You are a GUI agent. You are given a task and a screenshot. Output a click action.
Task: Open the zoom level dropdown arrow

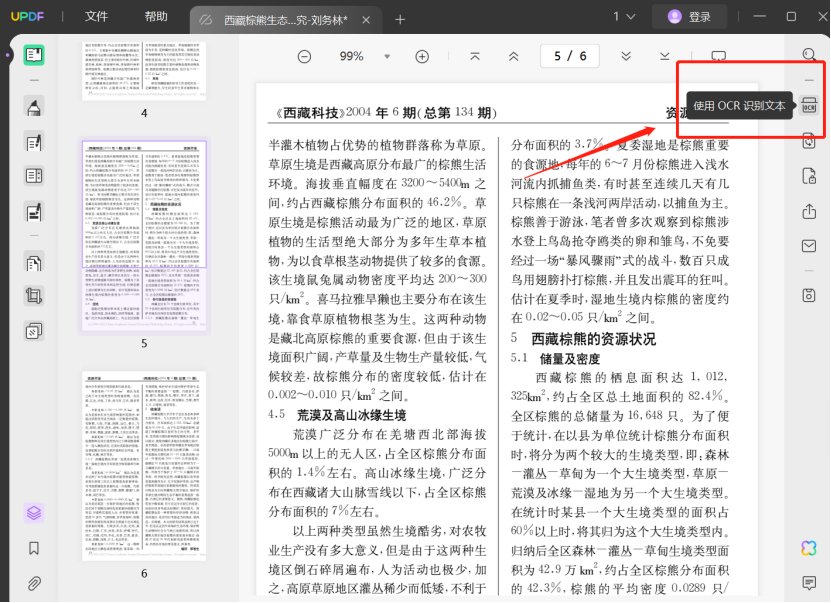click(x=387, y=57)
